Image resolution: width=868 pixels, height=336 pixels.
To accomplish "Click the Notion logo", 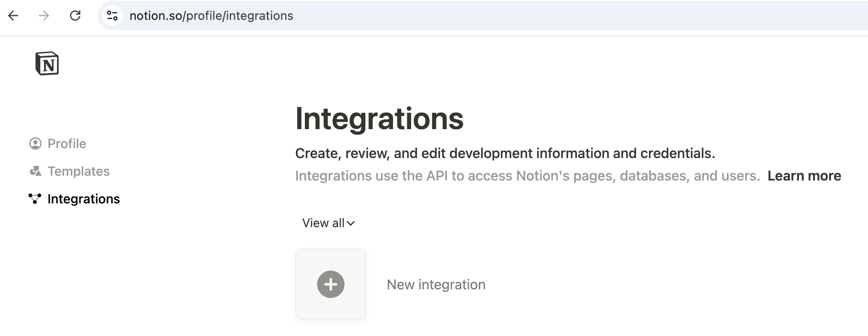I will tap(47, 63).
